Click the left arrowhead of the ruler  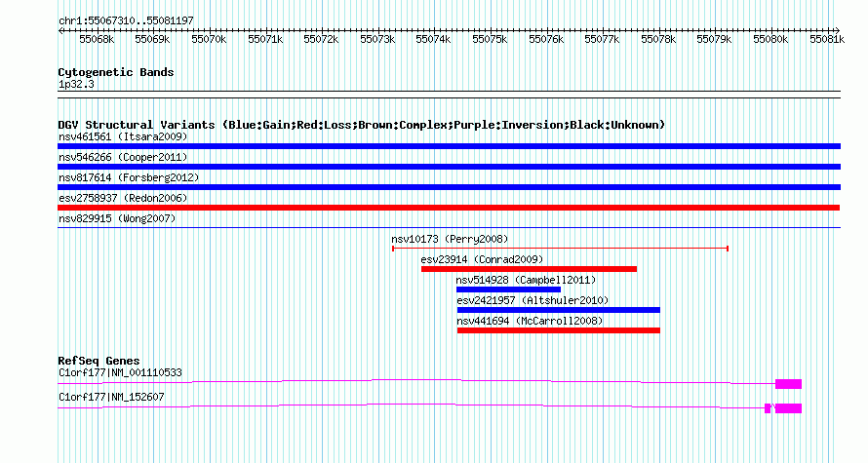60,31
